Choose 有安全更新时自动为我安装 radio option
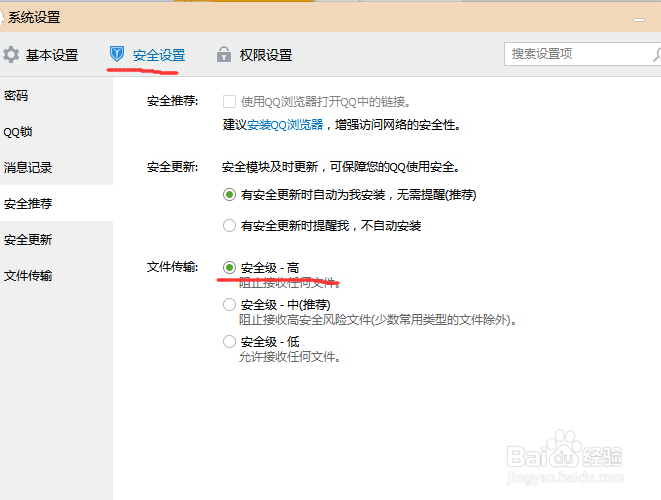This screenshot has height=500, width=661. tap(229, 195)
